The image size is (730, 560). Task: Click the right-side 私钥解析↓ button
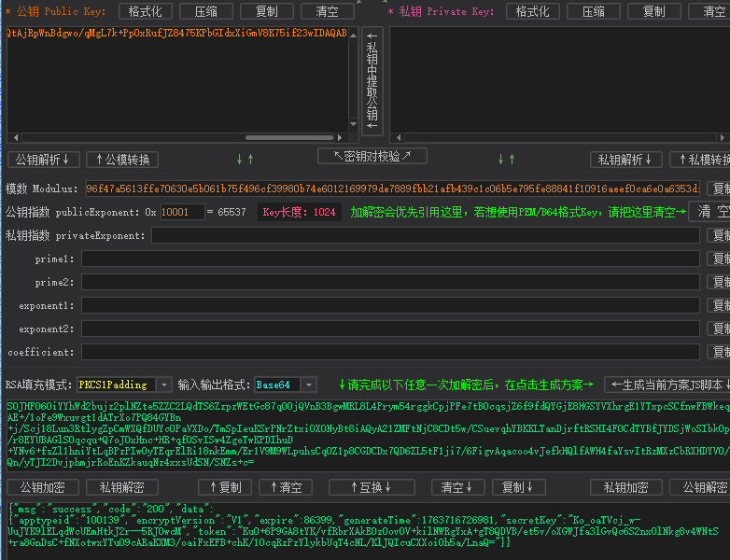[625, 160]
